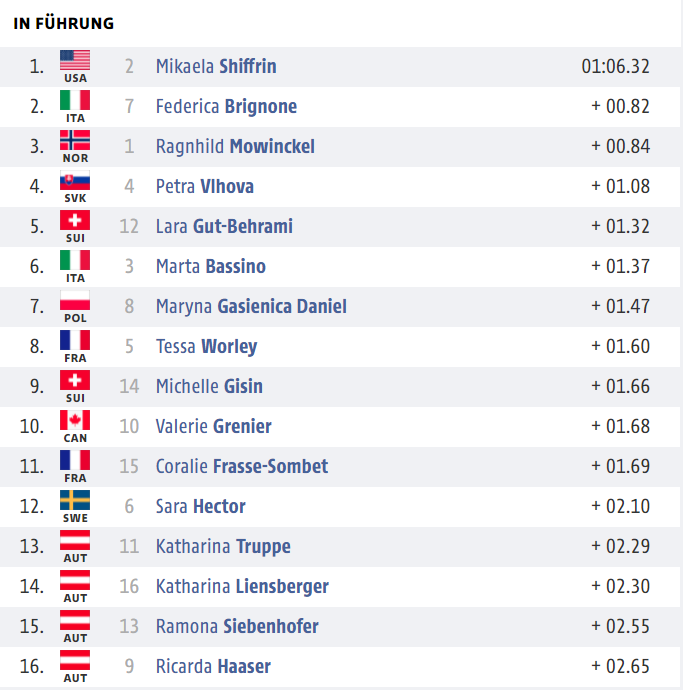Click the Swiss flag beside Lara Gut-Behrami

pos(75,221)
